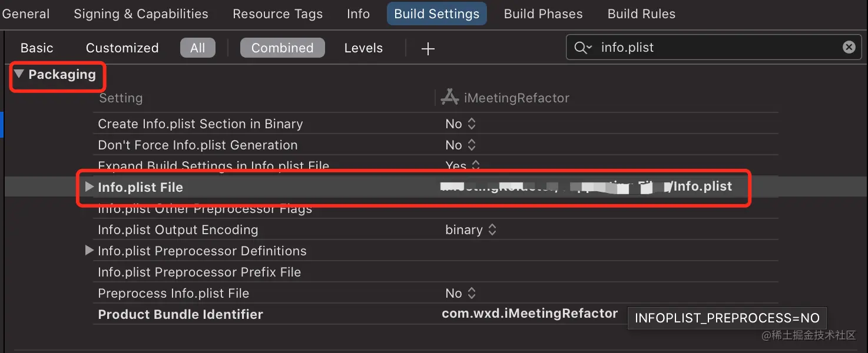Click the iMeetingRefactor target app icon
The image size is (868, 353).
(x=450, y=98)
